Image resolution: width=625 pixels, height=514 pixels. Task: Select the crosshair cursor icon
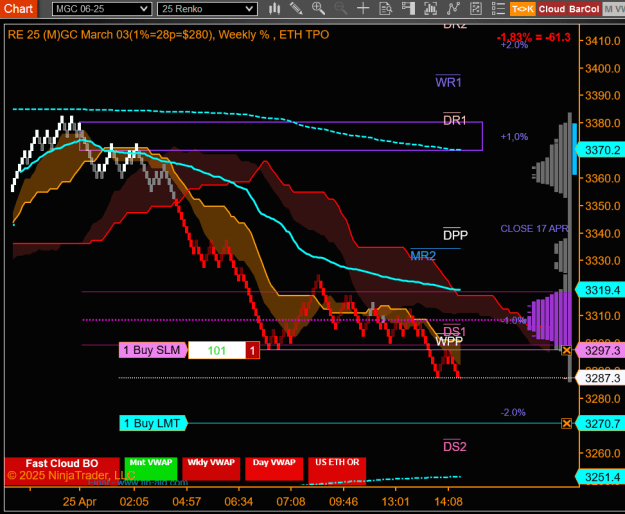[363, 8]
